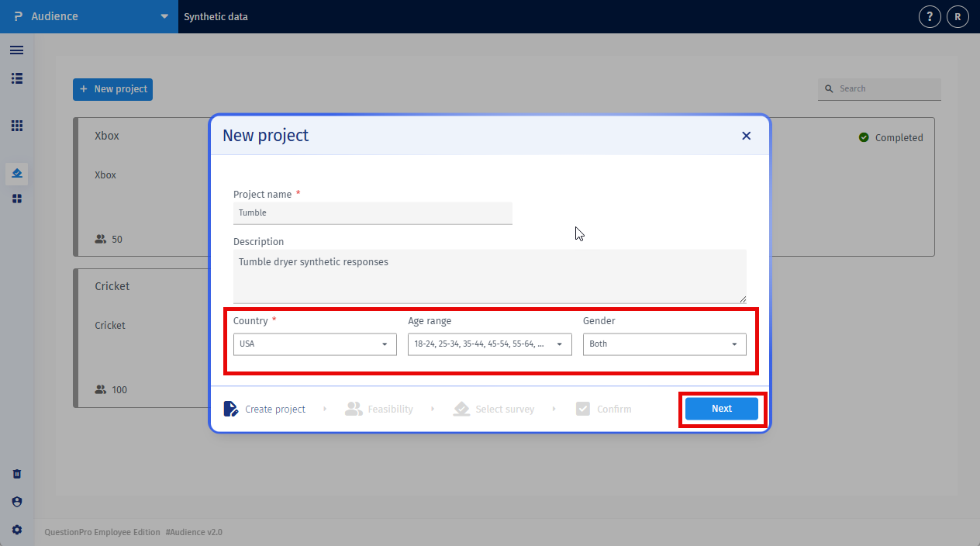Viewport: 980px width, 546px height.
Task: Expand the Country dropdown
Action: pyautogui.click(x=315, y=344)
